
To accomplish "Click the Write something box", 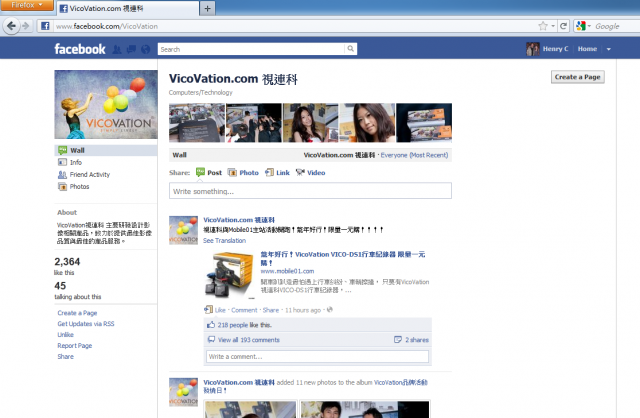I will [310, 191].
